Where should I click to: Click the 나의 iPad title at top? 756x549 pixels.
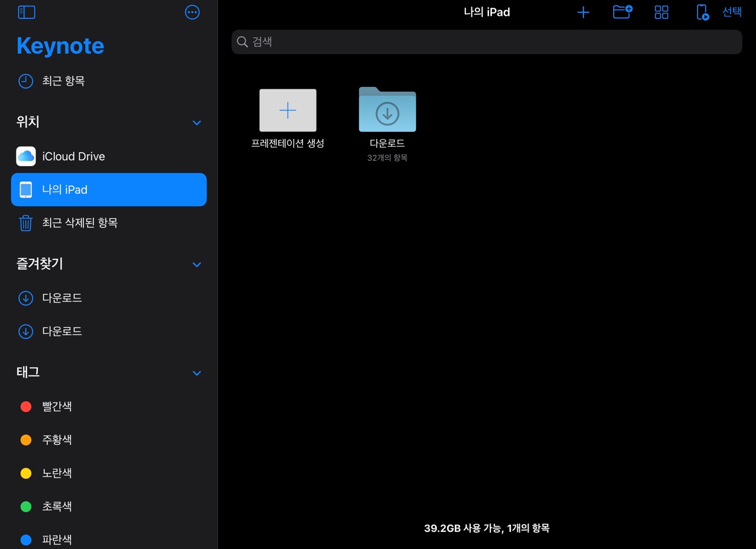tap(487, 12)
